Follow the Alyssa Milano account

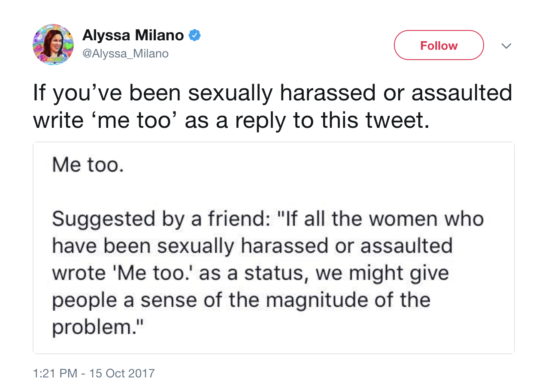tap(439, 45)
